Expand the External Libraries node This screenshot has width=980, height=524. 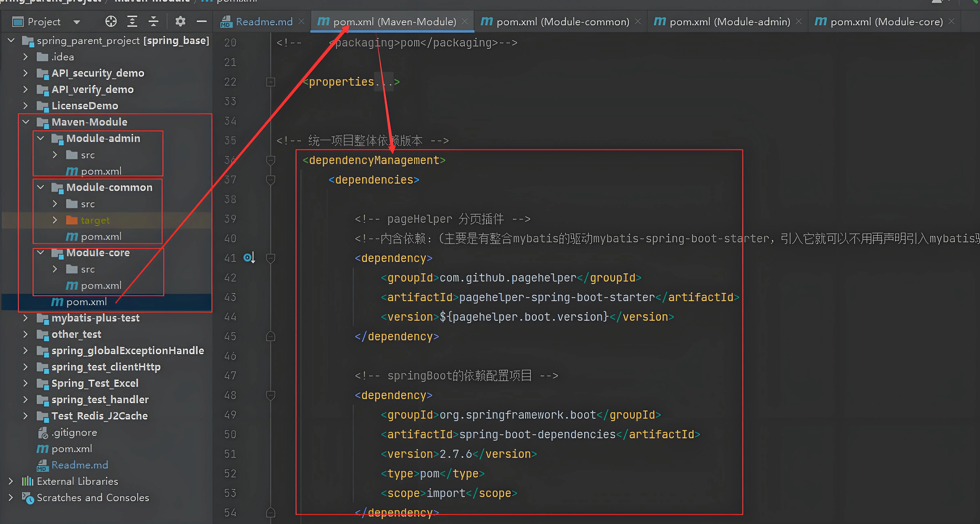(11, 481)
